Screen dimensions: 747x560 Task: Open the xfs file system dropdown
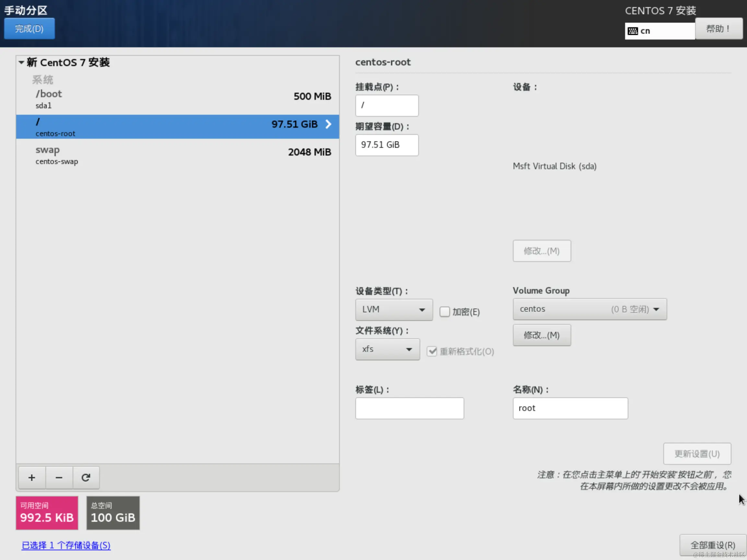point(387,349)
